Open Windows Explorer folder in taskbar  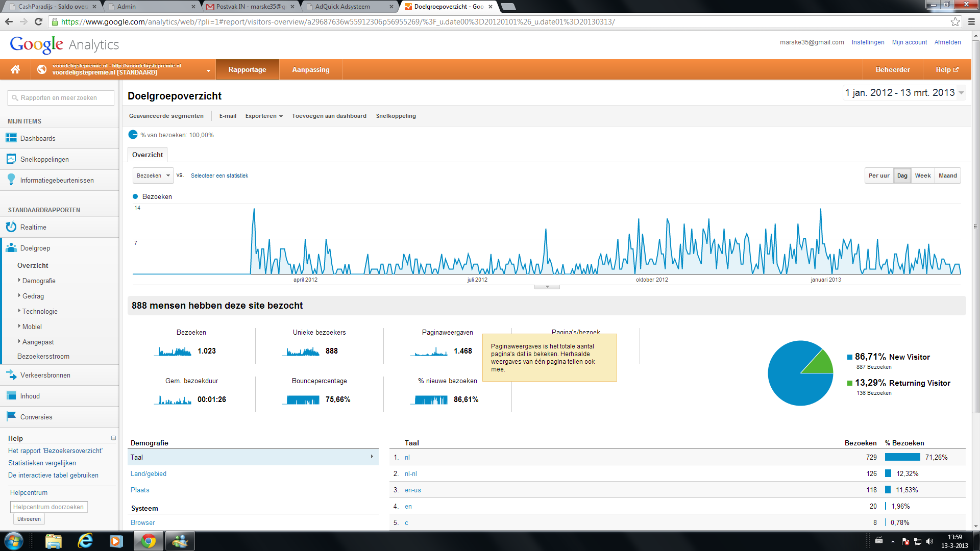tap(53, 541)
